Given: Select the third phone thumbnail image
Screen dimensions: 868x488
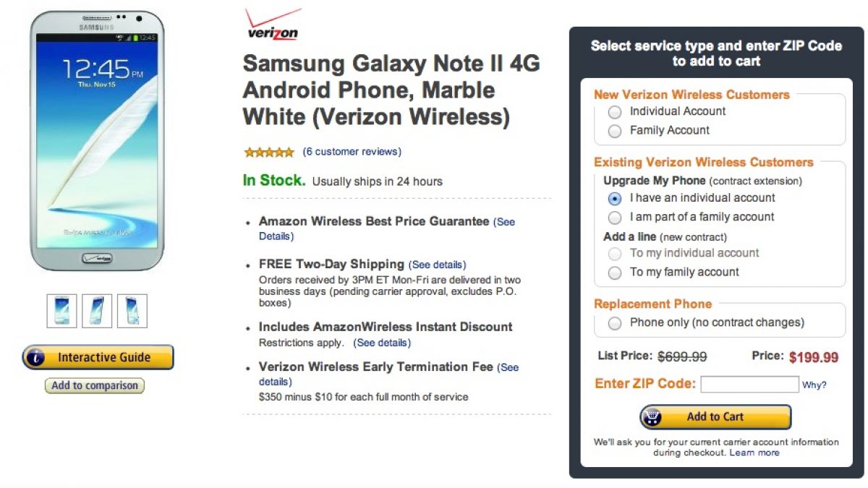Looking at the screenshot, I should pos(132,310).
